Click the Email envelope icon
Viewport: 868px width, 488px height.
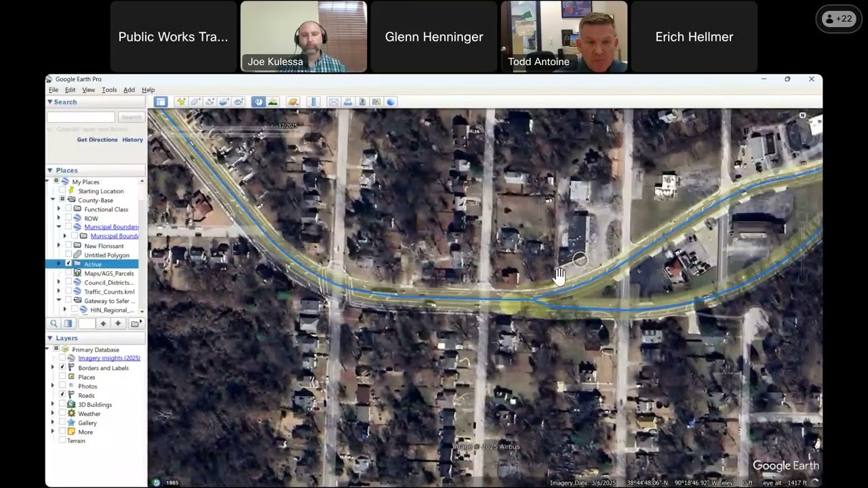[334, 102]
